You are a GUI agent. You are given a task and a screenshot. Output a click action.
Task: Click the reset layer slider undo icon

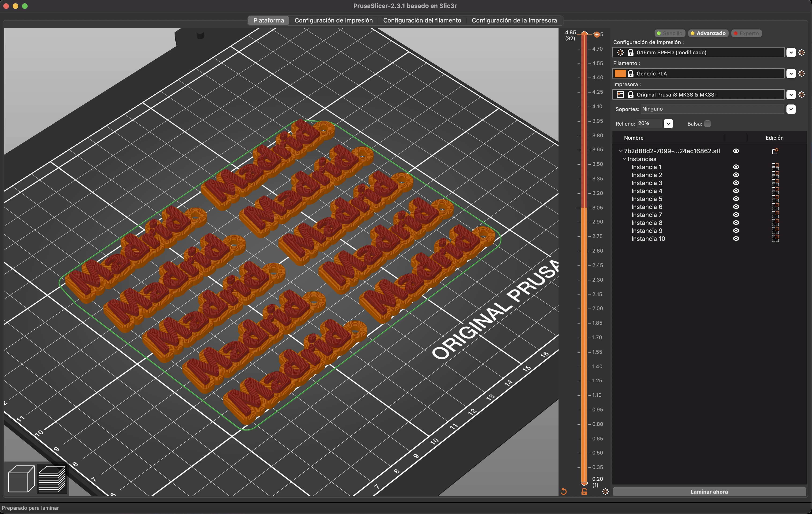(x=563, y=492)
